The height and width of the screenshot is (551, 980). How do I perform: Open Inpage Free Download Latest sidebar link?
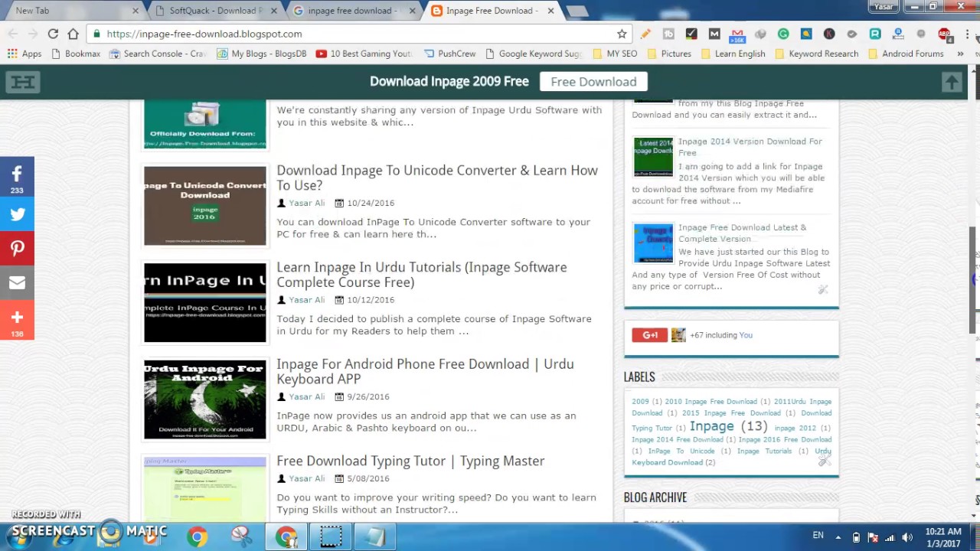coord(742,233)
